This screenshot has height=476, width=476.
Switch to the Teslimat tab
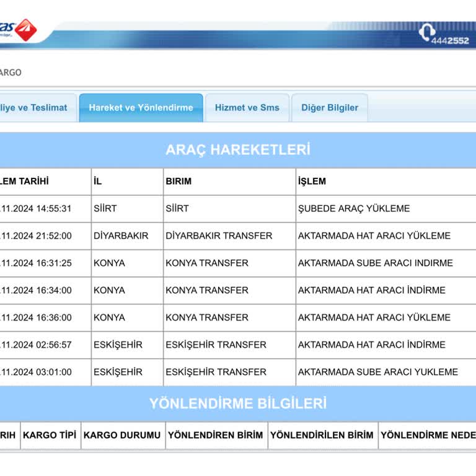tap(38, 108)
